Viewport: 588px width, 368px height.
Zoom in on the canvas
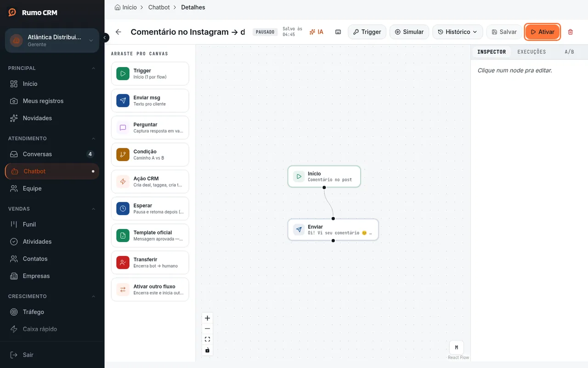tap(207, 318)
